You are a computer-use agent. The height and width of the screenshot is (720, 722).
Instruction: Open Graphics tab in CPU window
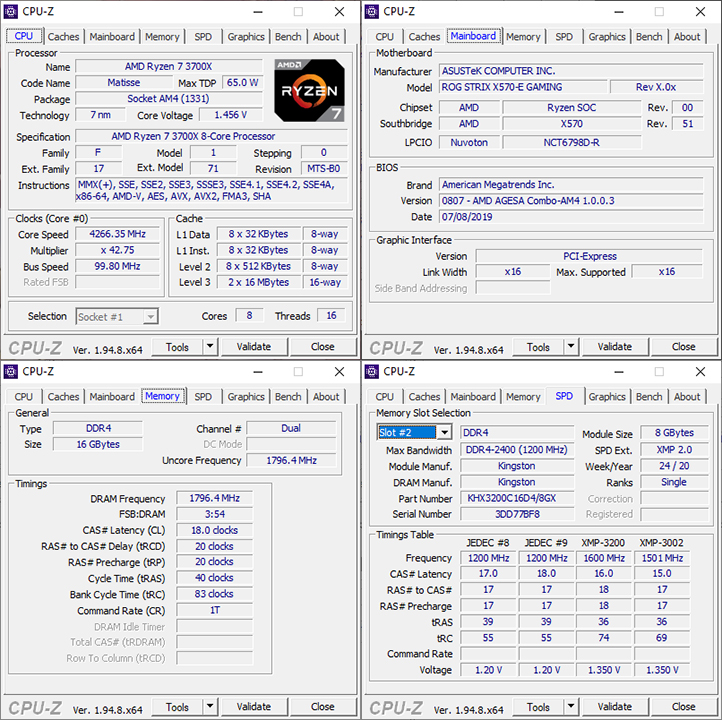[x=246, y=36]
